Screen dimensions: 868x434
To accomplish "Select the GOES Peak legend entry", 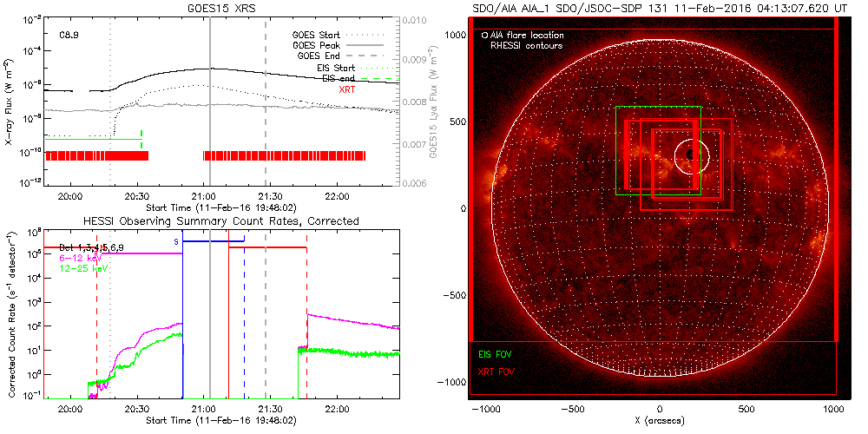I will point(317,44).
